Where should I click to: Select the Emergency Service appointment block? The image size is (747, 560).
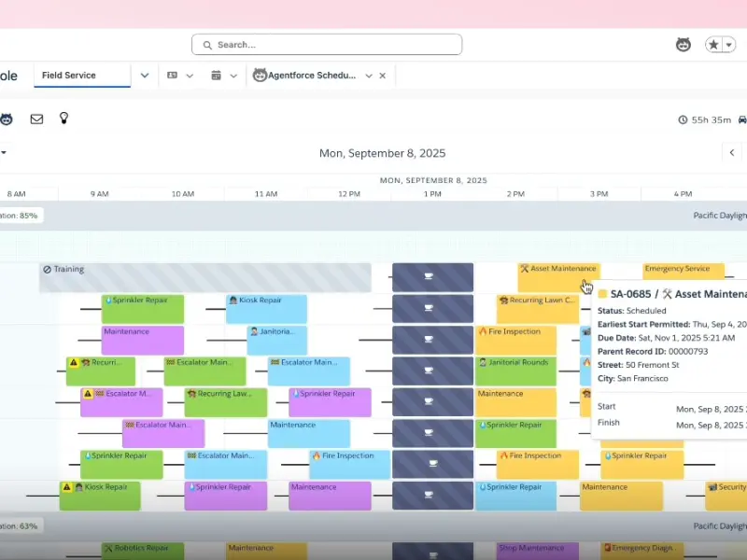coord(683,271)
